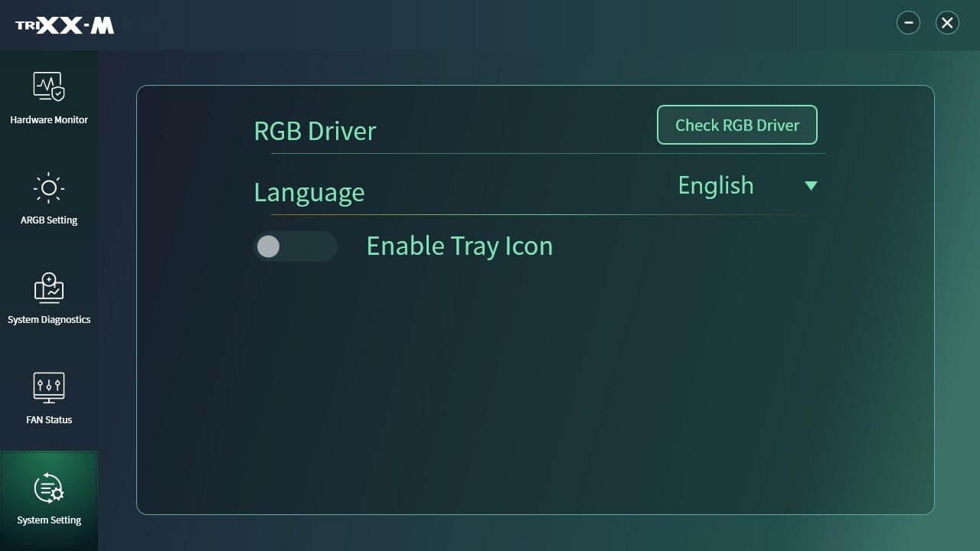Click the ARGB Setting sun icon
The width and height of the screenshot is (980, 551).
(x=49, y=187)
